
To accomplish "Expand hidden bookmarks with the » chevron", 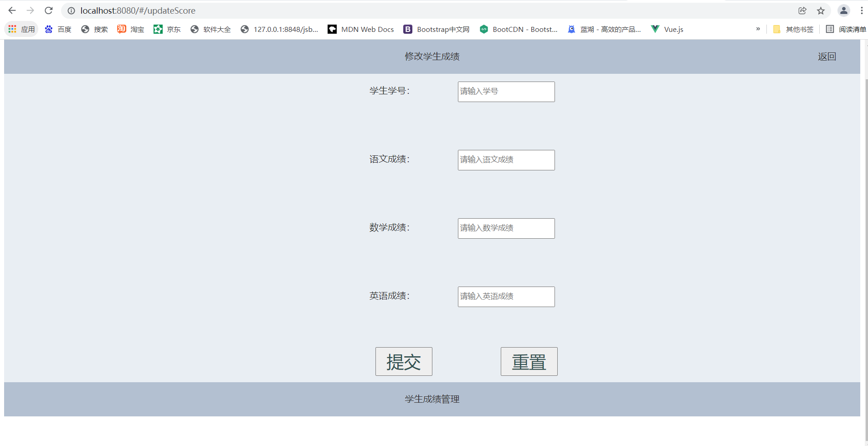I will coord(758,29).
